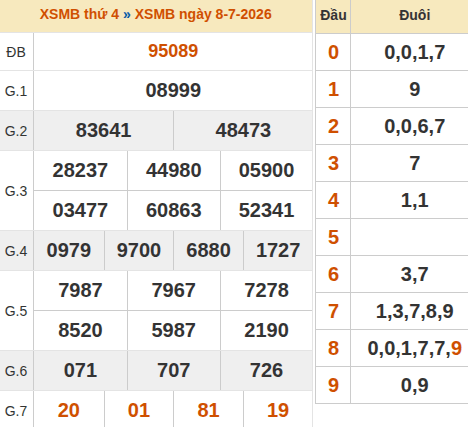Select the G.1 result 08999

point(173,90)
